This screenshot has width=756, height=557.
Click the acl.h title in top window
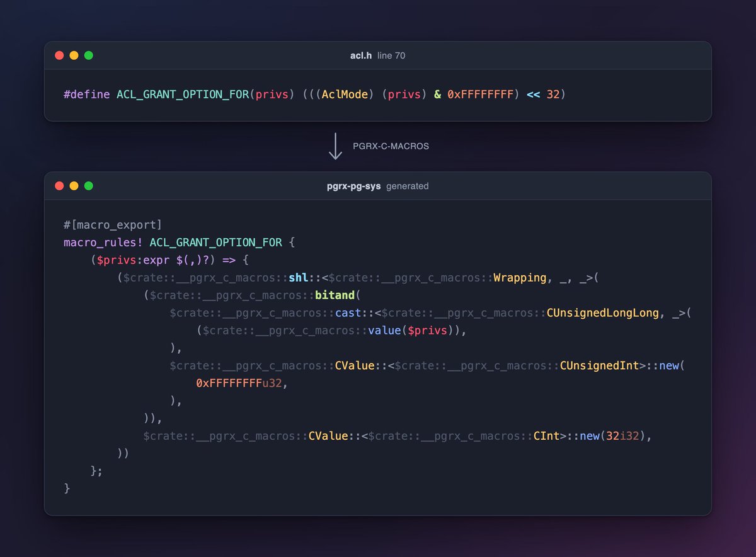[361, 55]
